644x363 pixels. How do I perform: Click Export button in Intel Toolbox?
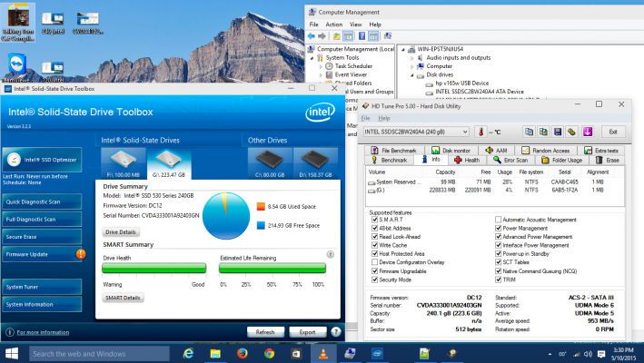(x=307, y=332)
